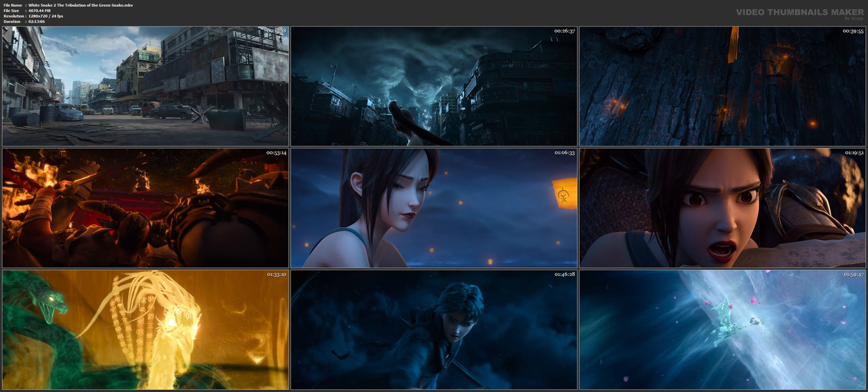868x392 pixels.
Task: Click the file name ending in Green Snake.mkv
Action: [x=81, y=5]
